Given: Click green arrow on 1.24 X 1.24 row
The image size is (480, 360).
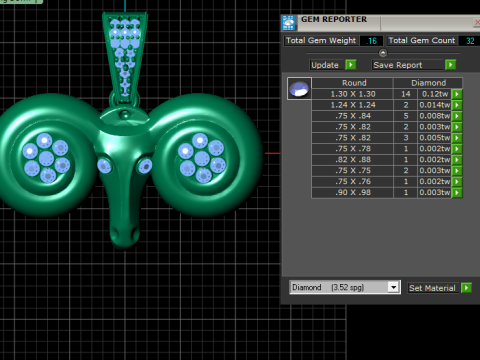Looking at the screenshot, I should coord(457,105).
